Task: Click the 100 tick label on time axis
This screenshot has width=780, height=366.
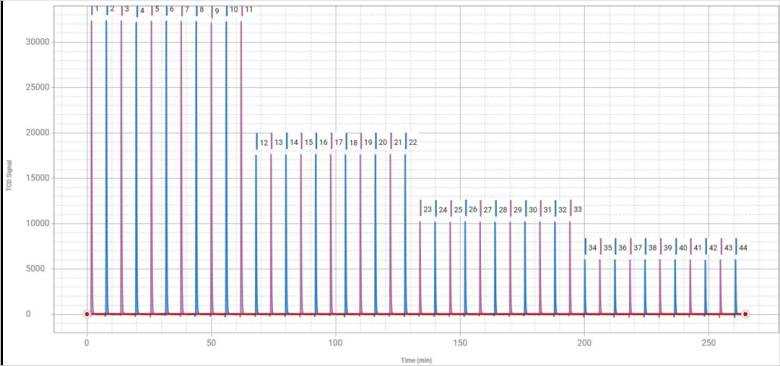Action: click(336, 343)
